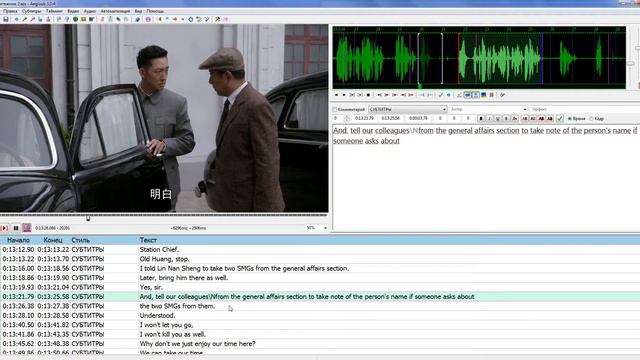Go to next line in audio toolbar
This screenshot has width=640, height=360.
(344, 95)
